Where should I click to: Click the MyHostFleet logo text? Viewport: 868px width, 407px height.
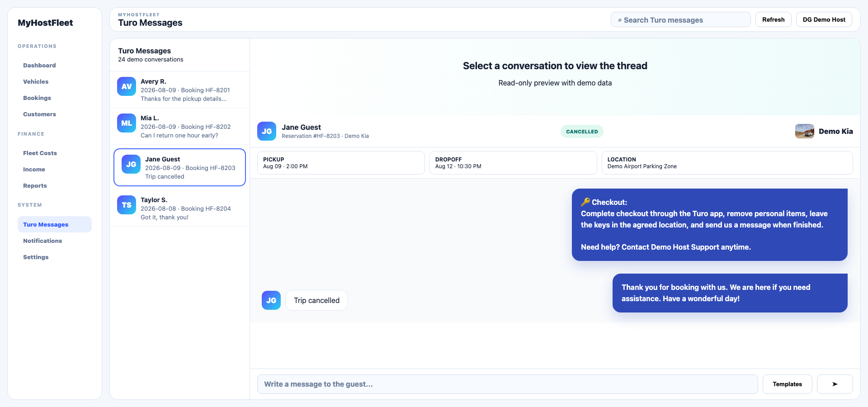pyautogui.click(x=45, y=23)
